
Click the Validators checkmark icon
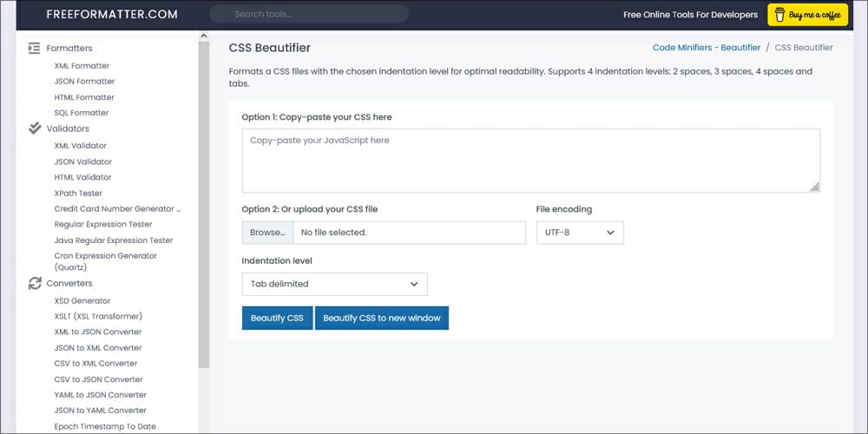(x=35, y=128)
